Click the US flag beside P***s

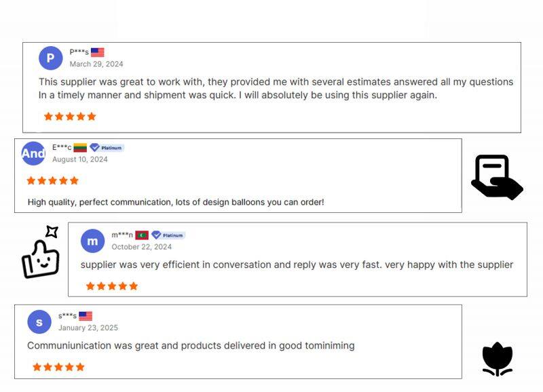pyautogui.click(x=98, y=52)
